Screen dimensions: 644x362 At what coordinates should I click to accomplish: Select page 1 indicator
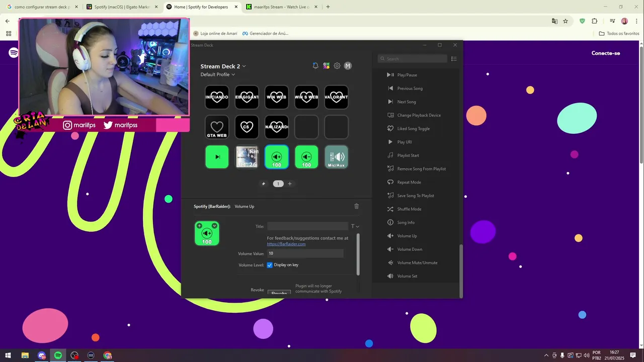click(278, 184)
